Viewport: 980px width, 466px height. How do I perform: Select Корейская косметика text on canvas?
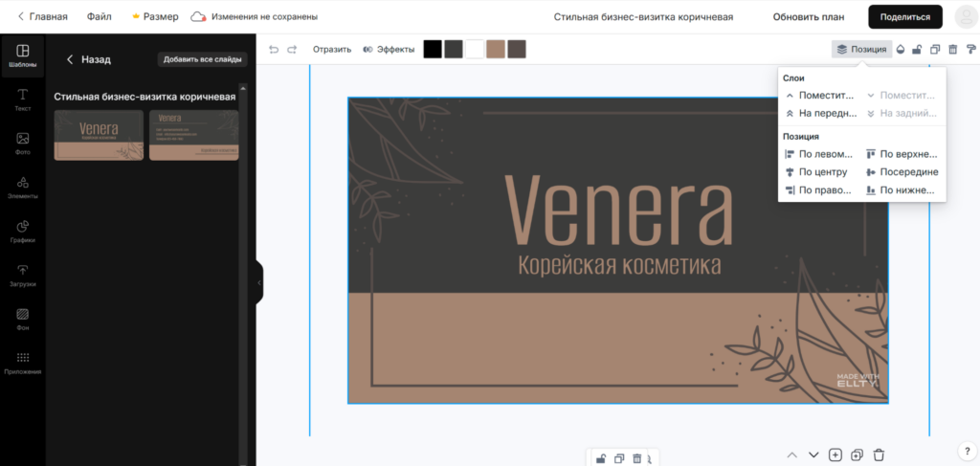tap(619, 265)
